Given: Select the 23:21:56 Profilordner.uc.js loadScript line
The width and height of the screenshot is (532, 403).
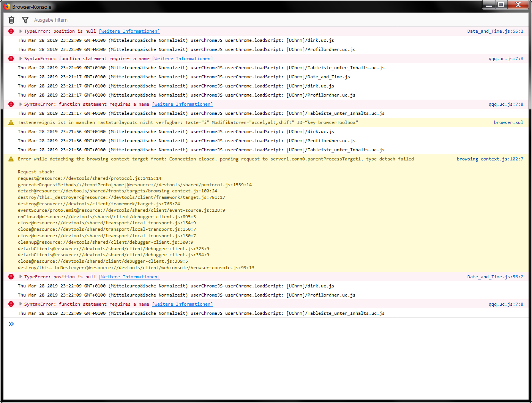Looking at the screenshot, I should point(186,141).
